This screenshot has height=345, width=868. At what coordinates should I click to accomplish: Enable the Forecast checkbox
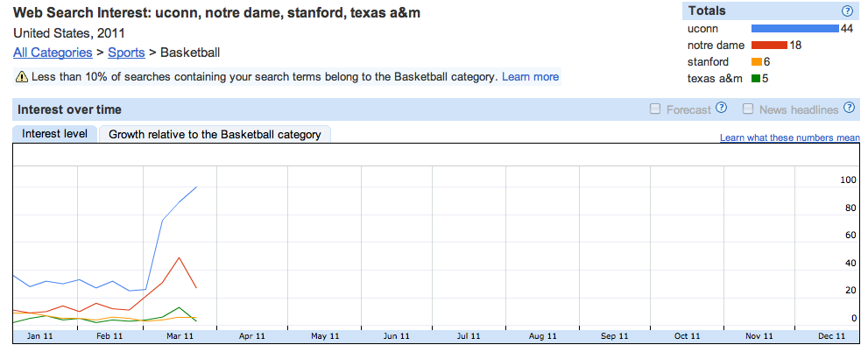[655, 109]
